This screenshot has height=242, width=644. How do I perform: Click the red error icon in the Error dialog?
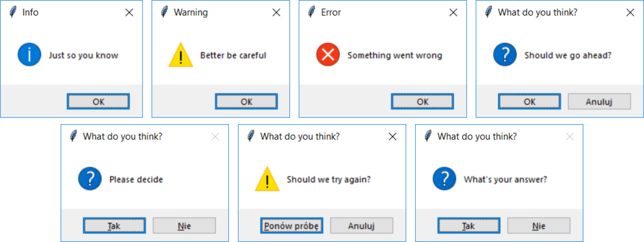(x=327, y=55)
